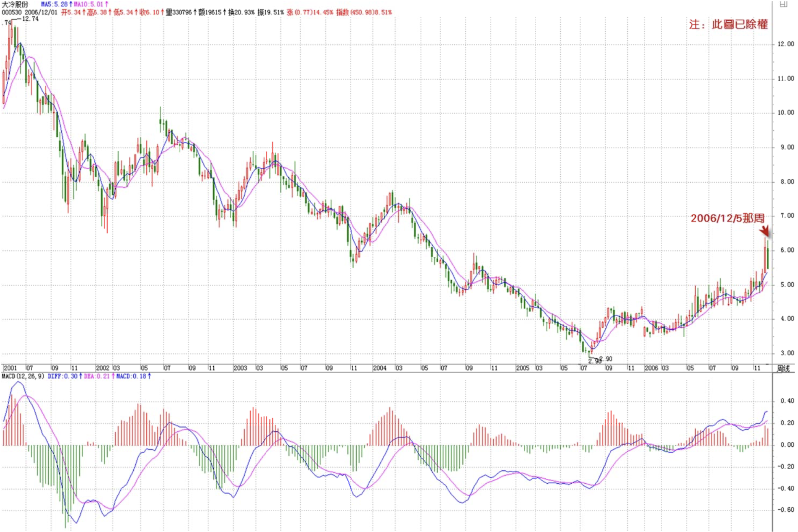
Task: Click the 2.90 low price marker
Action: (605, 359)
